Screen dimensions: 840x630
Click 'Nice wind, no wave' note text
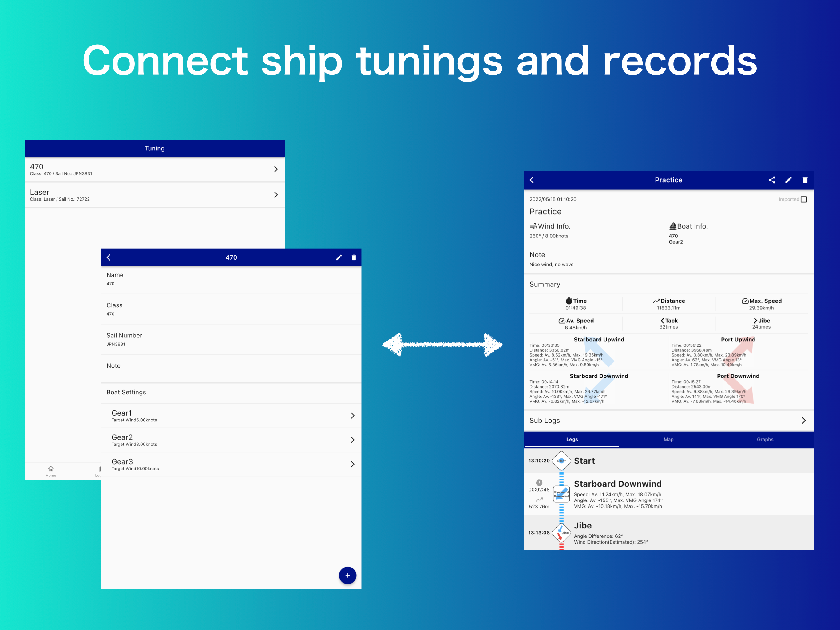click(551, 265)
